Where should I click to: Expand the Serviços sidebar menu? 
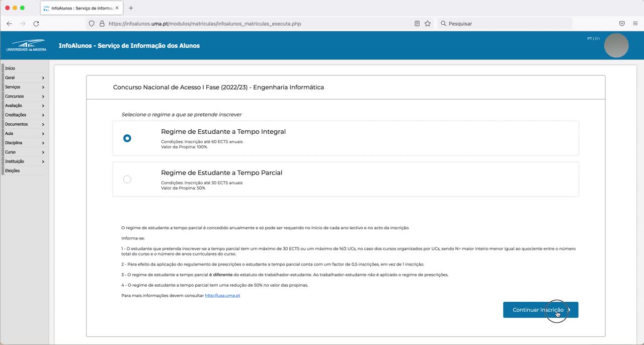[x=24, y=87]
